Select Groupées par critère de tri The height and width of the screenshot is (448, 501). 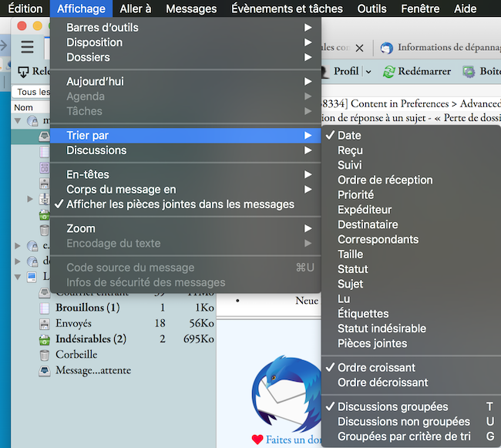pos(411,436)
